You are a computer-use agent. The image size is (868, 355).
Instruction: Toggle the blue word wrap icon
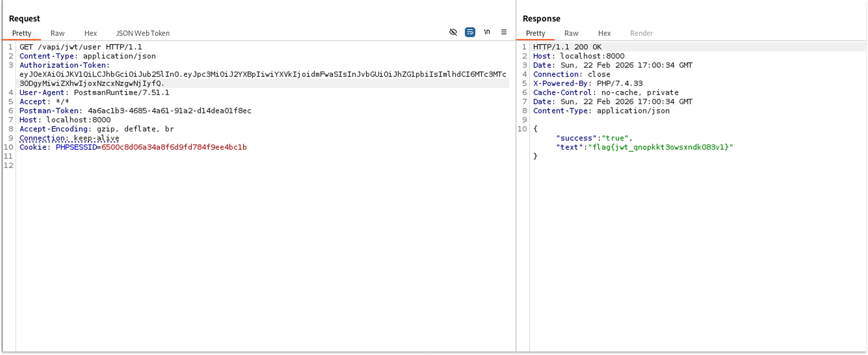point(470,32)
